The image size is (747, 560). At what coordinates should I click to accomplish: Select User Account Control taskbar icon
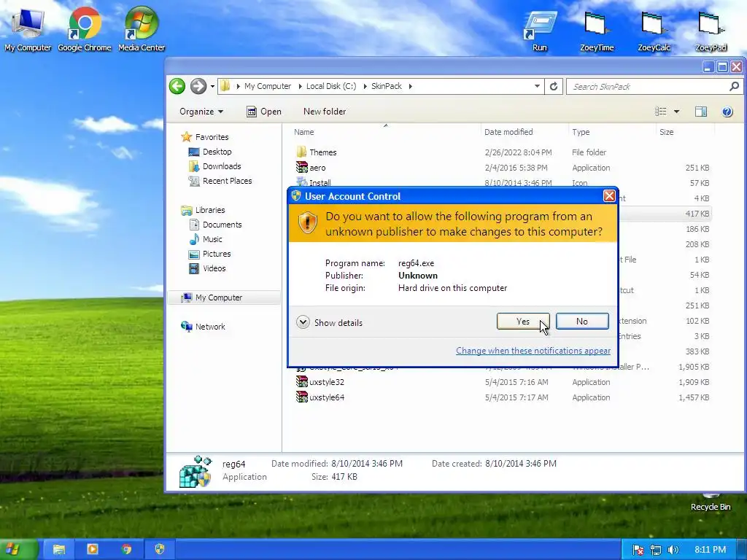[160, 550]
